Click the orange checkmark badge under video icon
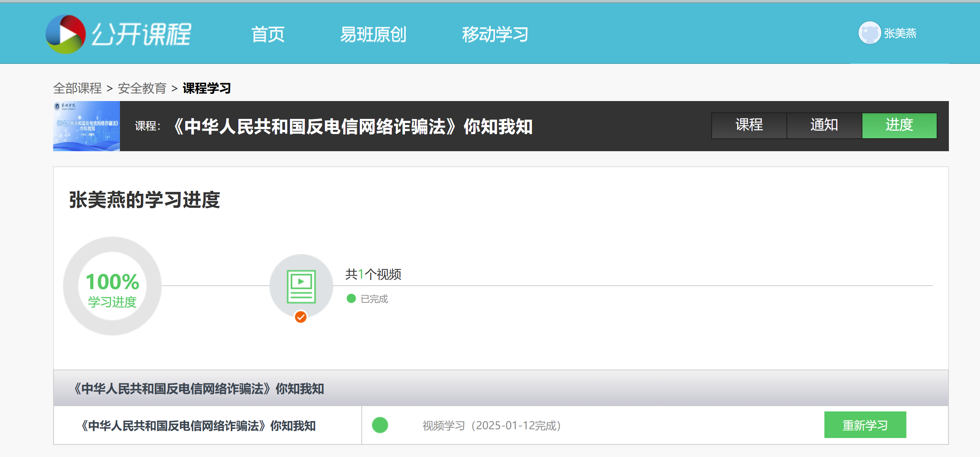The image size is (980, 457). point(301,317)
